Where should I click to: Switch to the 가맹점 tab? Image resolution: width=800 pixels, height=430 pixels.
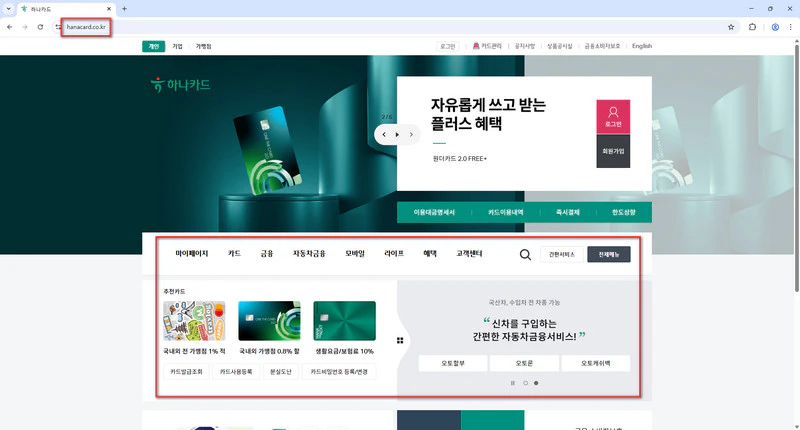pos(204,46)
